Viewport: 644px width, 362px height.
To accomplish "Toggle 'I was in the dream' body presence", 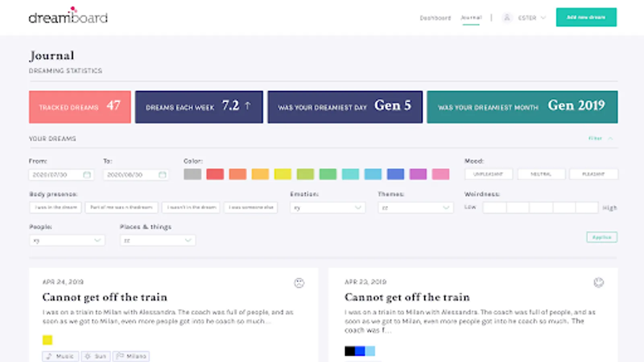I will [56, 208].
